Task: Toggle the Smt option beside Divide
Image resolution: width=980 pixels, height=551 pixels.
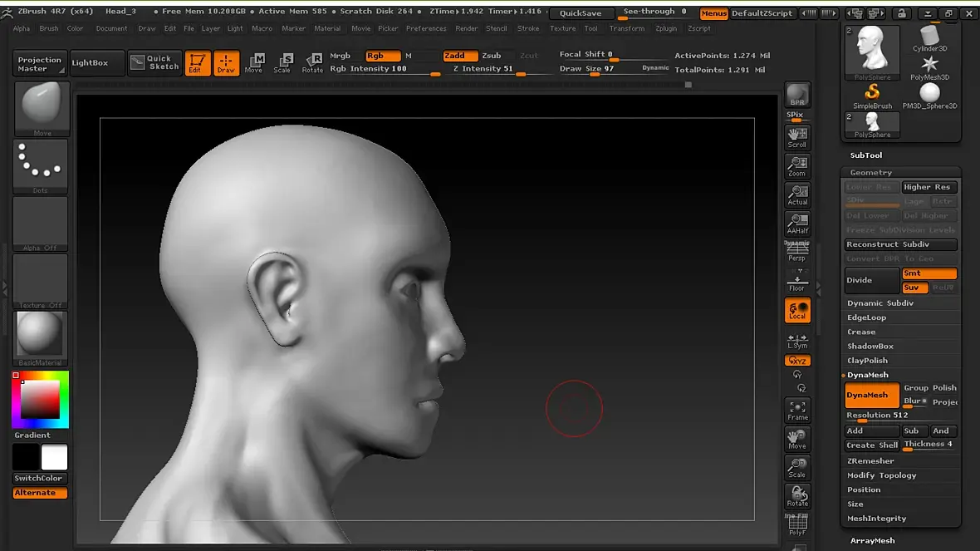Action: [x=929, y=273]
